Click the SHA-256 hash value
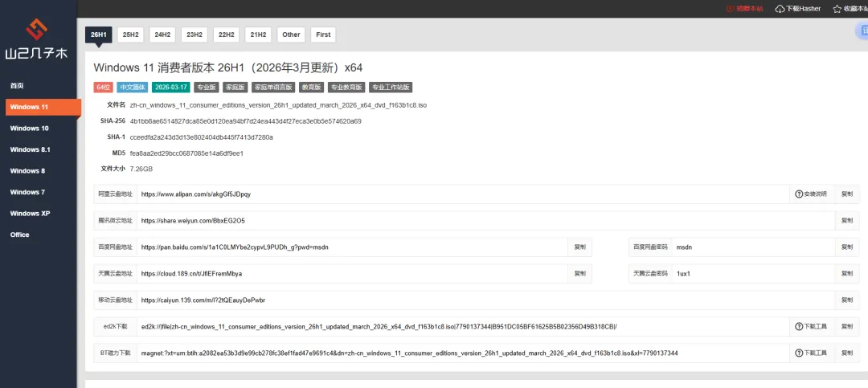868x388 pixels. tap(246, 120)
